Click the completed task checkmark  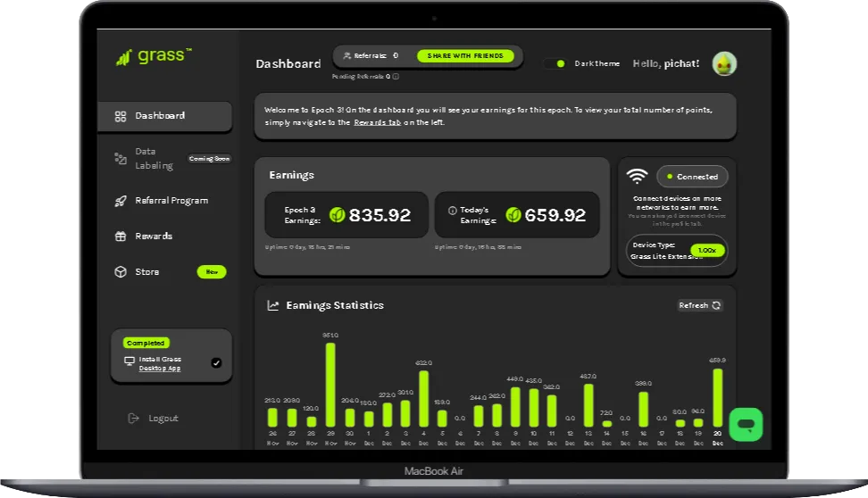click(216, 363)
